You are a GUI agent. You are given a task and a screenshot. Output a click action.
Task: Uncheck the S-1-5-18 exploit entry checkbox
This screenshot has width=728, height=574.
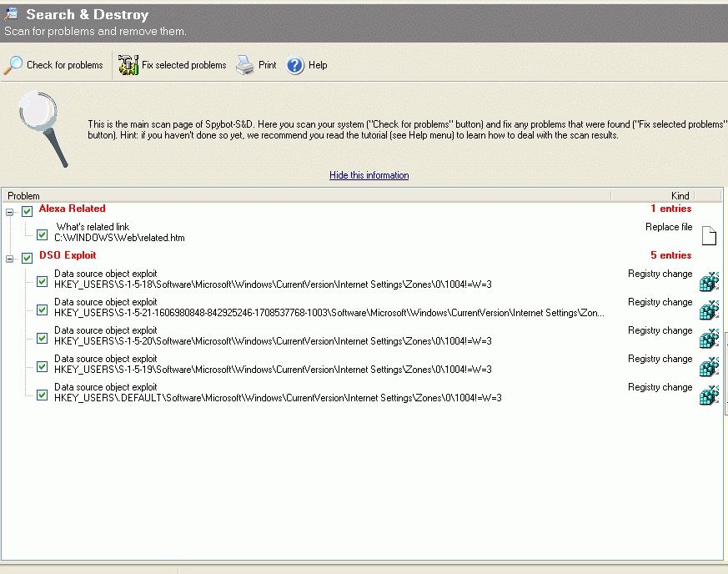(42, 281)
